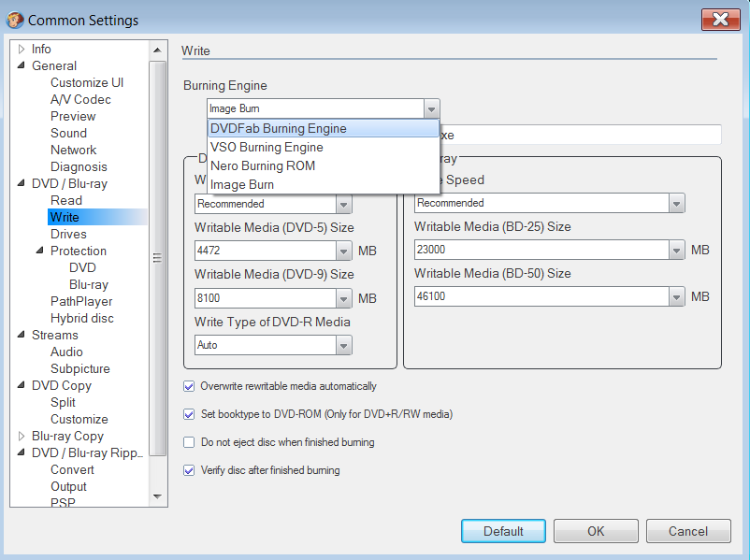Close the Common Settings dialog
Screen dimensions: 750x560
(720, 20)
